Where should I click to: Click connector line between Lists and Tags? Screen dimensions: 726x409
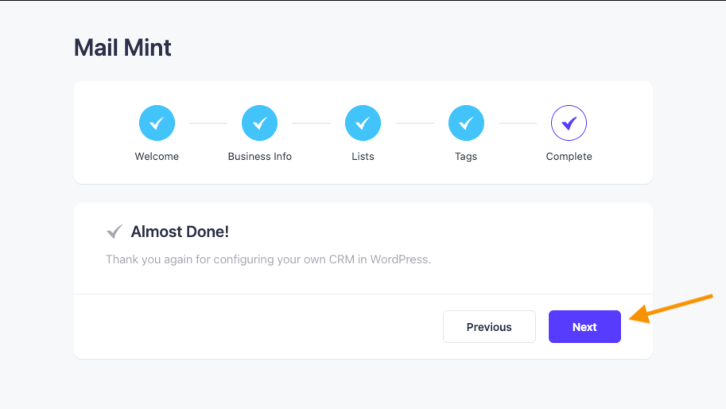[x=414, y=123]
